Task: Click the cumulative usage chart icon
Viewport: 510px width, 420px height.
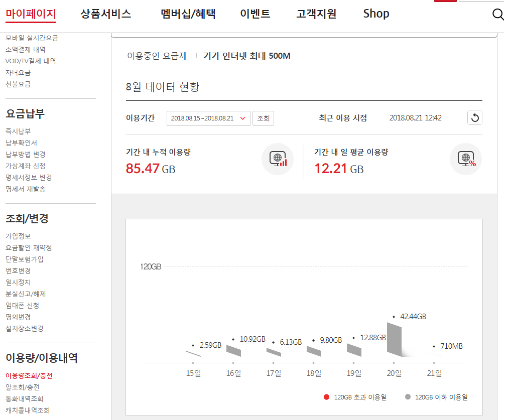Action: click(x=278, y=160)
